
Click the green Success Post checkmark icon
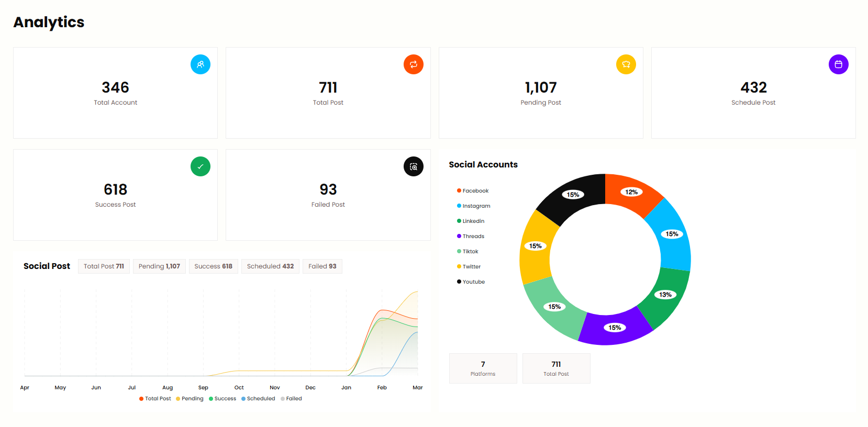pos(201,166)
